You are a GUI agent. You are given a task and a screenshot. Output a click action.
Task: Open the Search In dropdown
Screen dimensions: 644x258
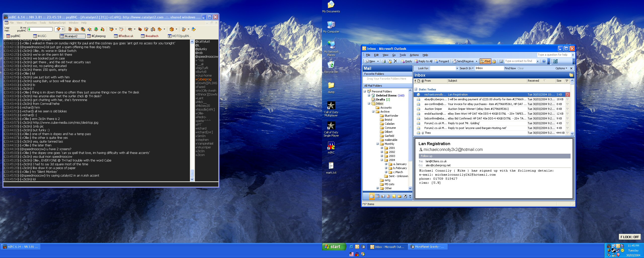466,68
